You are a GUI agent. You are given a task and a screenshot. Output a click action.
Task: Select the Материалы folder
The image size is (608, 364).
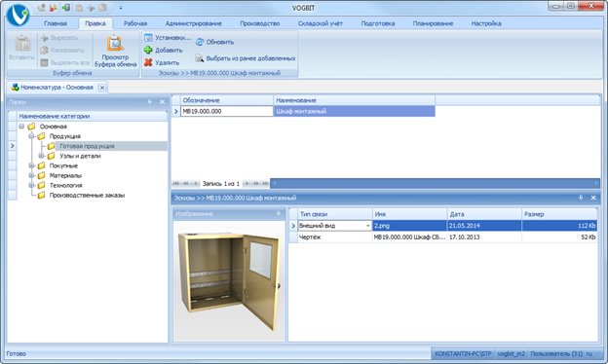(x=65, y=175)
